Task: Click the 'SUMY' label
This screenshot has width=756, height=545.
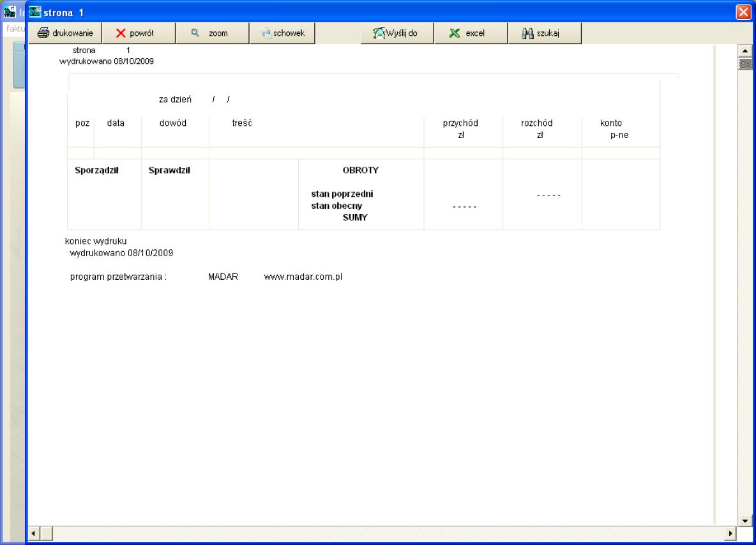Action: pos(355,217)
